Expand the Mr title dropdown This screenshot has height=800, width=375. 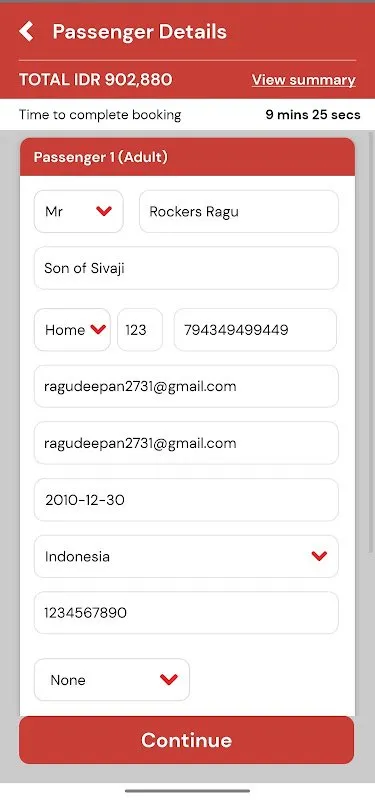(x=79, y=211)
